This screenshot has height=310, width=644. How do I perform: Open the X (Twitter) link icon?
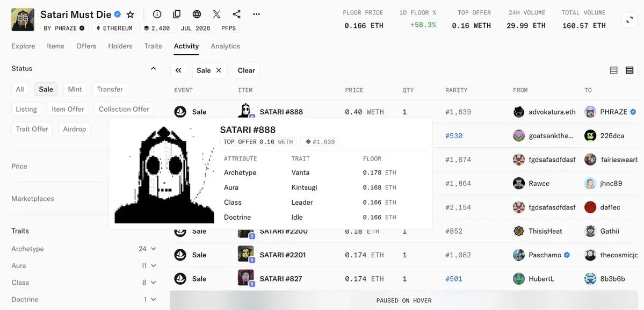pos(217,15)
